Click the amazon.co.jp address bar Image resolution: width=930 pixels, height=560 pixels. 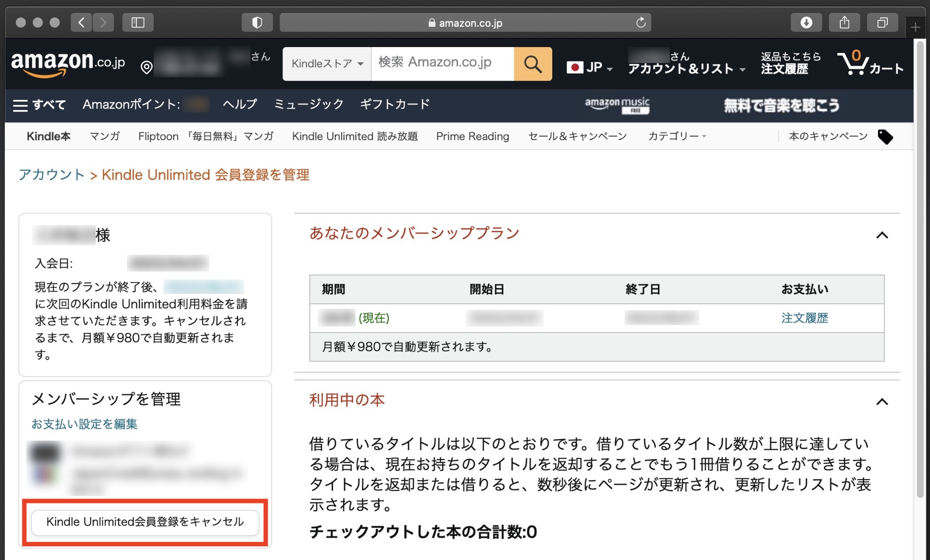pyautogui.click(x=465, y=22)
